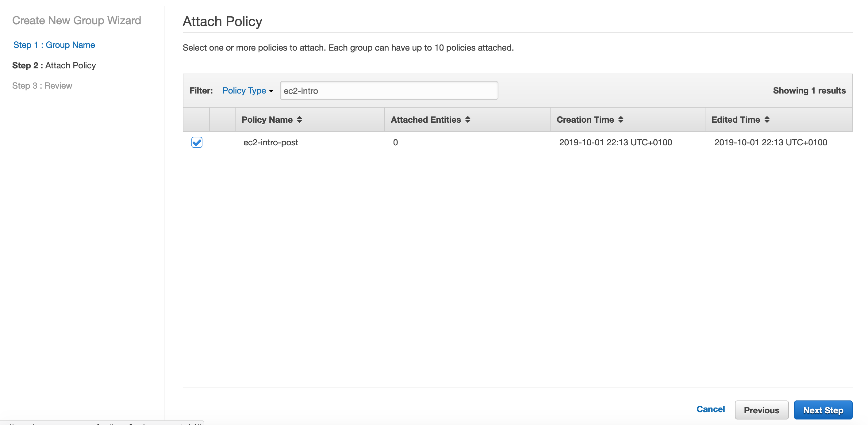This screenshot has width=868, height=425.
Task: Expand the Policy Type filter dropdown
Action: coord(248,90)
